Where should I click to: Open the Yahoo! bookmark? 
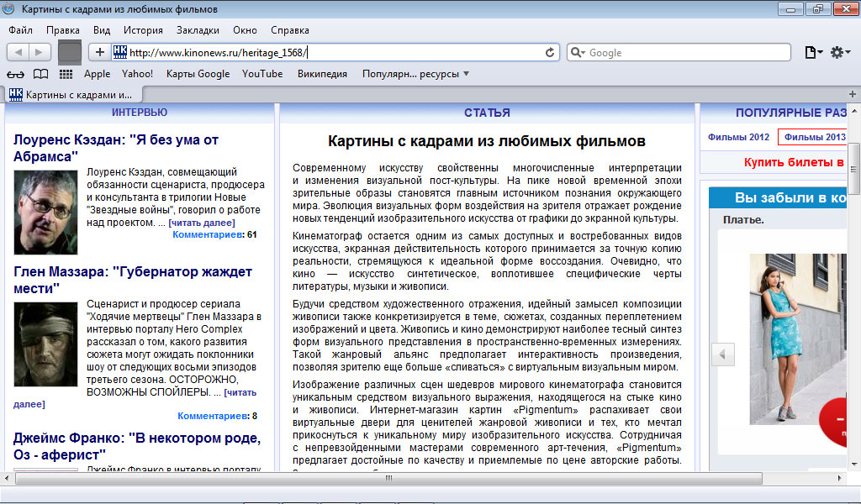[137, 74]
